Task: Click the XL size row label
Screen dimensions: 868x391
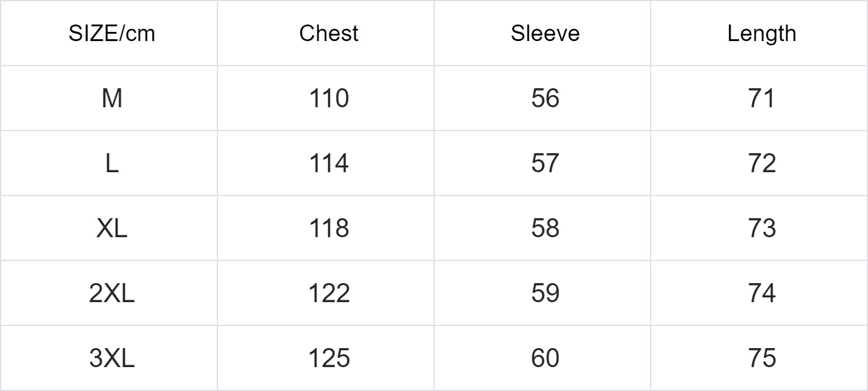Action: tap(111, 228)
